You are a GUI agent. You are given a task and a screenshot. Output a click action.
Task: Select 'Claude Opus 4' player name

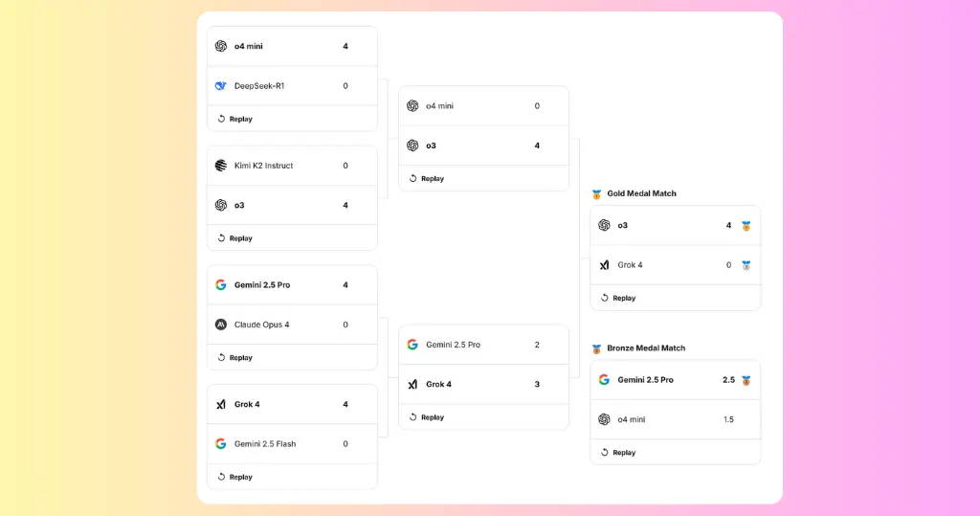click(262, 325)
